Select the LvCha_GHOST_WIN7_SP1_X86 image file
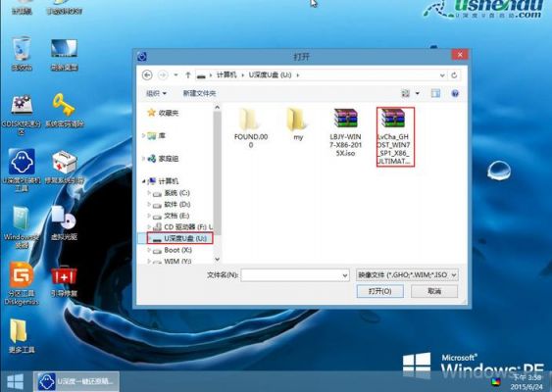This screenshot has height=392, width=552. click(395, 137)
